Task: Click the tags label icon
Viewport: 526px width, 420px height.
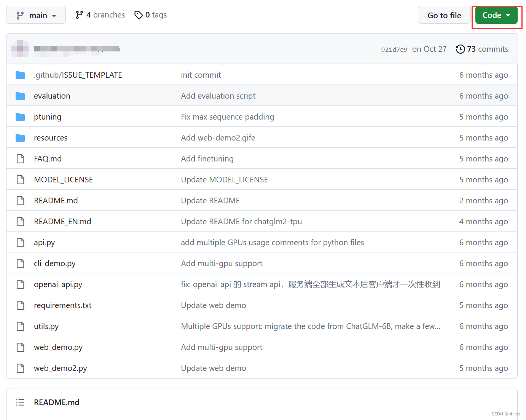Action: click(x=139, y=15)
